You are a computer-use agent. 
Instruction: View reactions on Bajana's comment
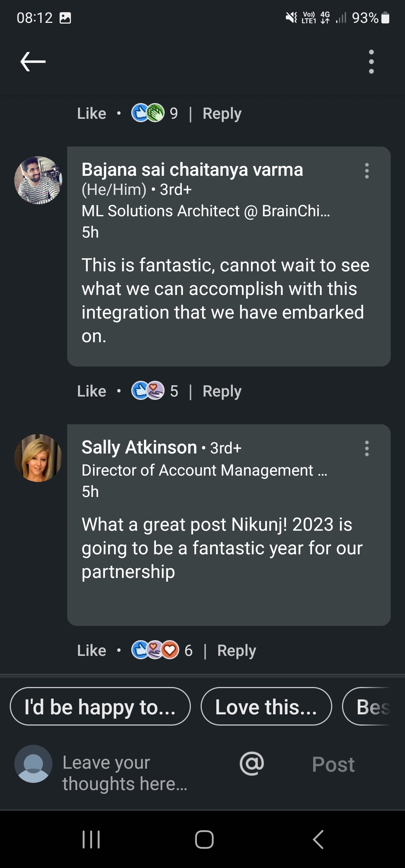point(154,391)
